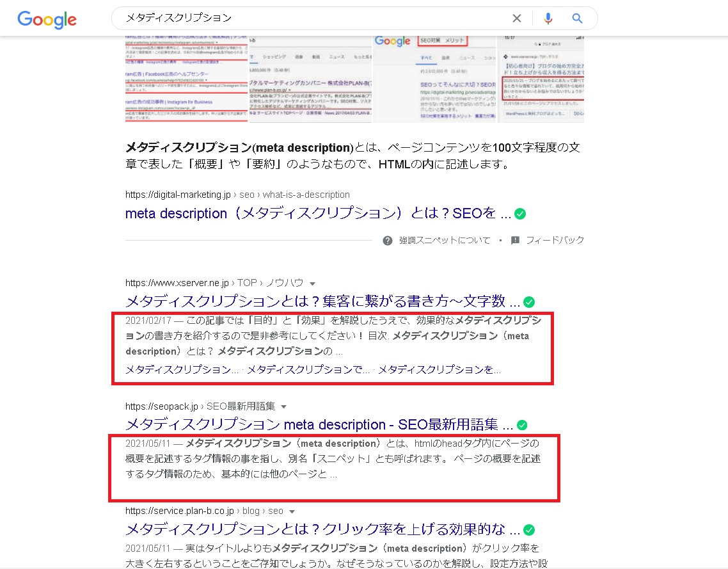The image size is (728, 569).
Task: Open the digital-marketing.jp meta description result title
Action: click(318, 213)
